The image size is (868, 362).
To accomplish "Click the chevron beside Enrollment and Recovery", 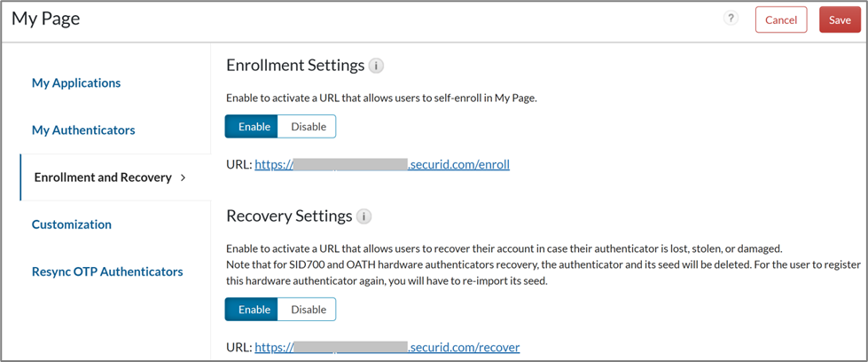I will (183, 177).
